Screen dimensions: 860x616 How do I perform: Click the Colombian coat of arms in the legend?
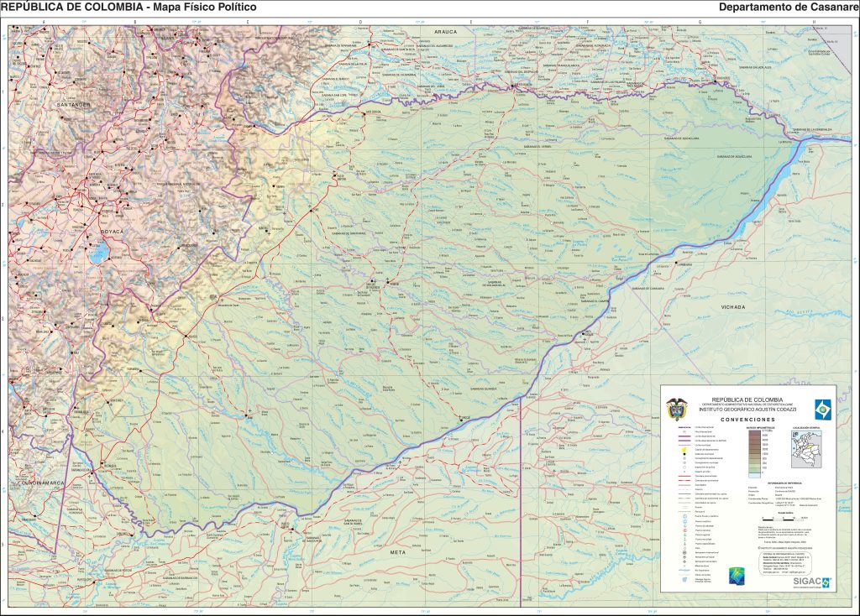pos(679,407)
